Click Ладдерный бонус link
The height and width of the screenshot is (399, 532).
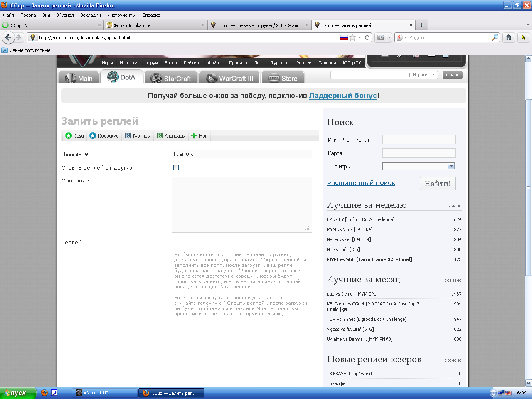click(343, 96)
